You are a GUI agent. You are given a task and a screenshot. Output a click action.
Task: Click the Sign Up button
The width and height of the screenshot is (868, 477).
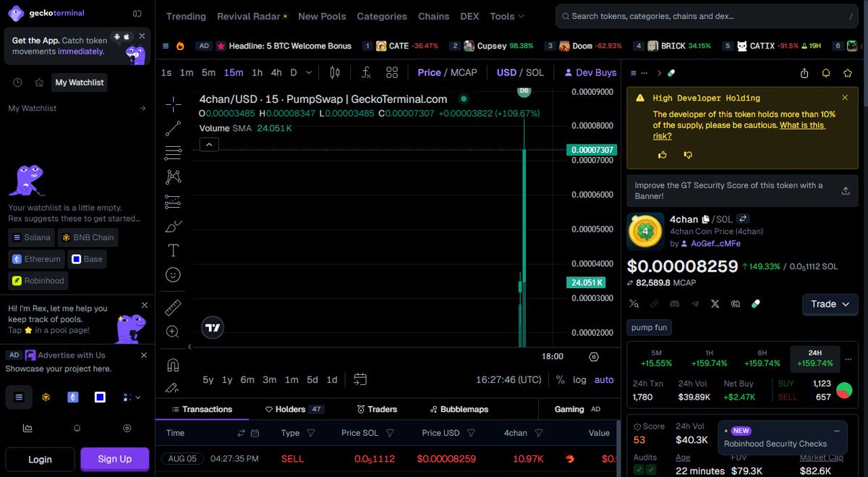pyautogui.click(x=115, y=459)
